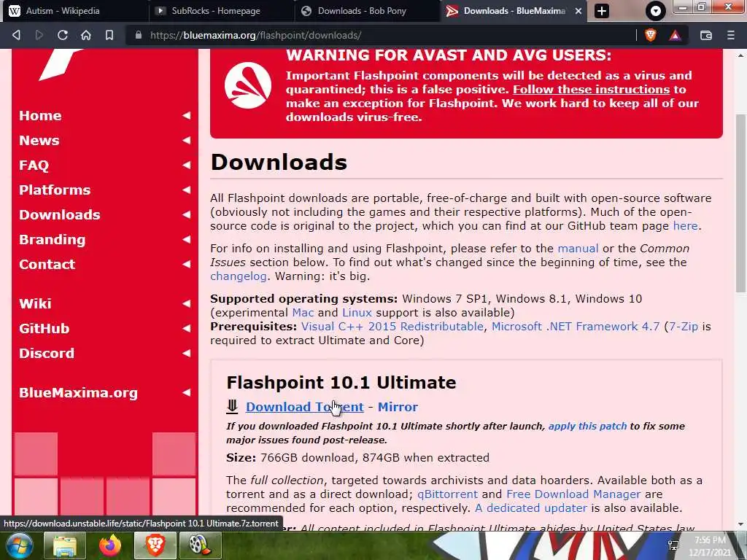Screen dimensions: 747x560
Task: Follow the 'apply this patch' link
Action: click(x=587, y=426)
